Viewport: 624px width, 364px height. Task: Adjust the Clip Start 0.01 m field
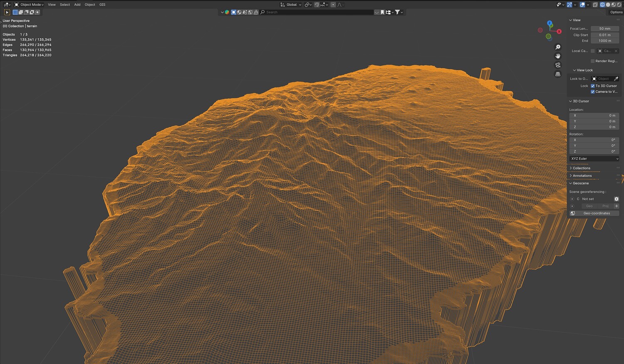tap(605, 35)
